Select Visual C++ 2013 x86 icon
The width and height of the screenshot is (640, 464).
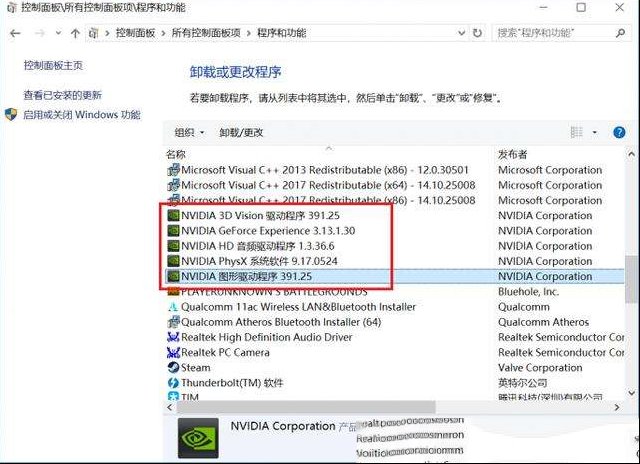point(173,170)
